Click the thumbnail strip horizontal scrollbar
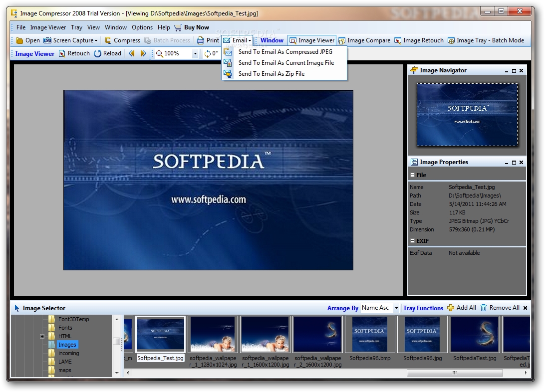 [x=455, y=373]
